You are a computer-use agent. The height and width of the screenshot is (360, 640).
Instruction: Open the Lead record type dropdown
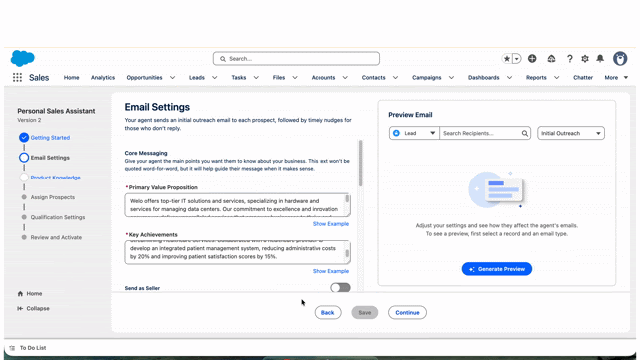click(x=414, y=133)
